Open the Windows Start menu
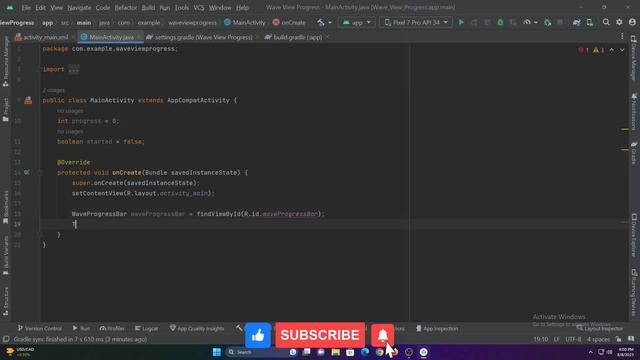Viewport: 640px width, 360px height. (x=217, y=352)
